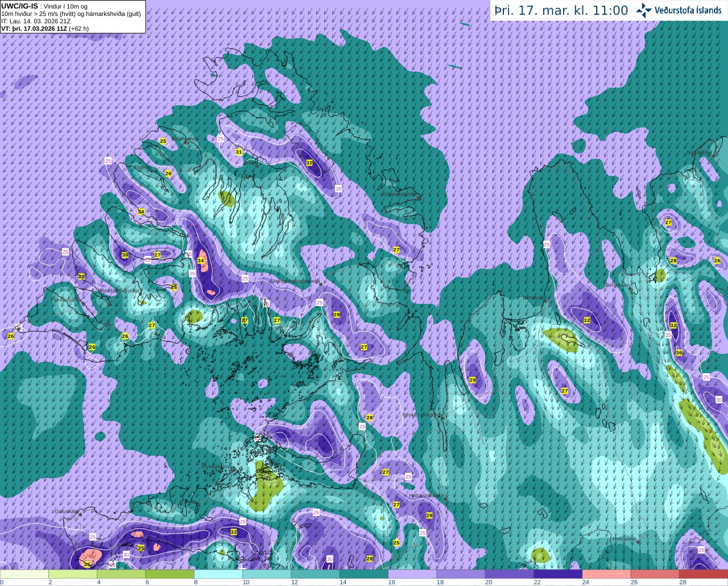Click yellow 27 gust marker below Siglufjörður

pos(668,222)
